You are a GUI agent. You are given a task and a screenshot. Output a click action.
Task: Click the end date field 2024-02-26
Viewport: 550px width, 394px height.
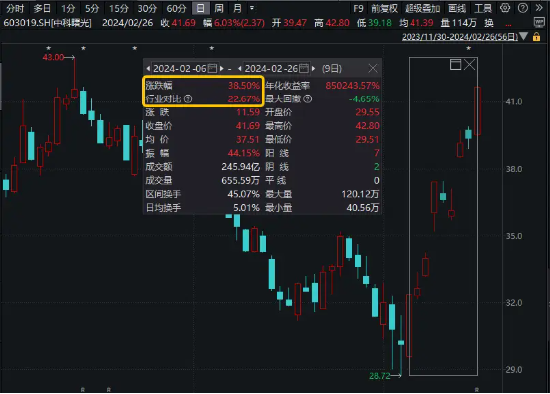click(x=271, y=68)
